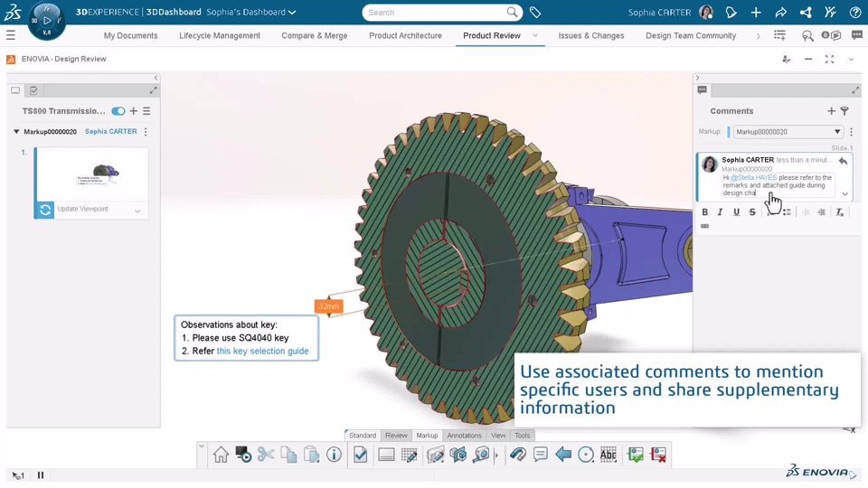The height and width of the screenshot is (488, 868).
Task: Click the Home icon in bottom toolbar
Action: (x=221, y=455)
